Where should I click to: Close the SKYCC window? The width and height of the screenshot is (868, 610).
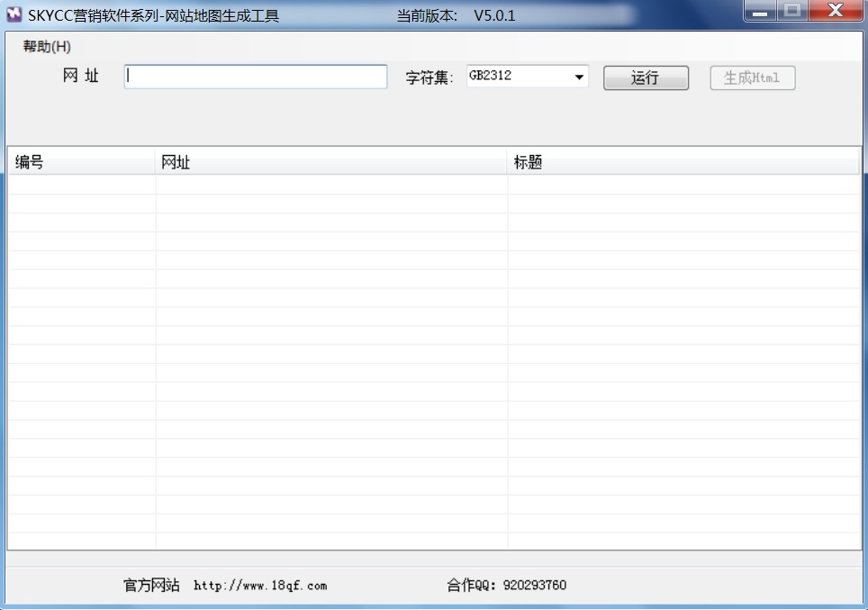coord(836,11)
